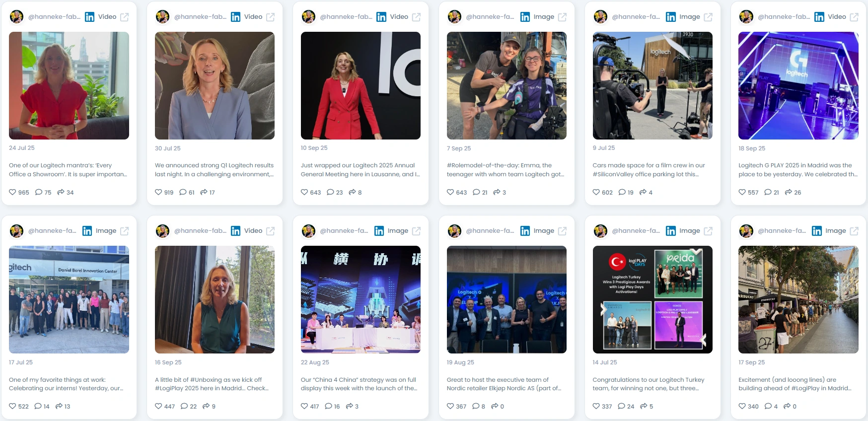Open external link on 24 Jul 25 post
868x421 pixels.
pos(125,17)
